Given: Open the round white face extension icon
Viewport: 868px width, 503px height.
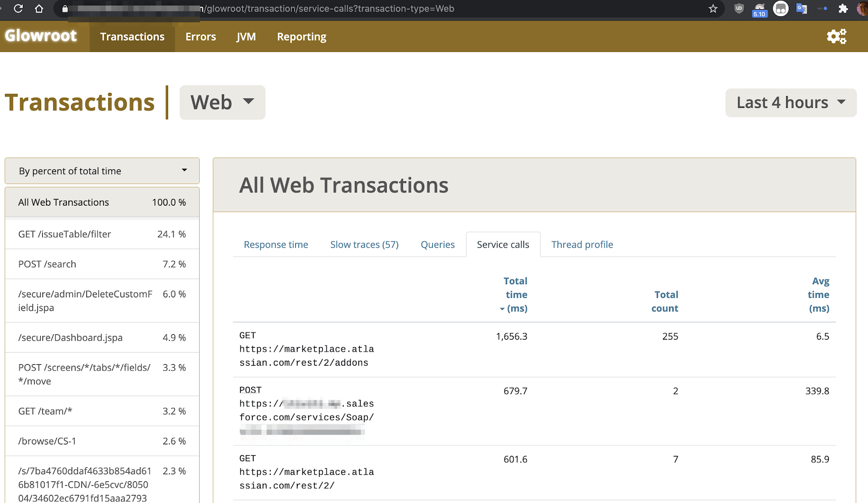Looking at the screenshot, I should (781, 9).
